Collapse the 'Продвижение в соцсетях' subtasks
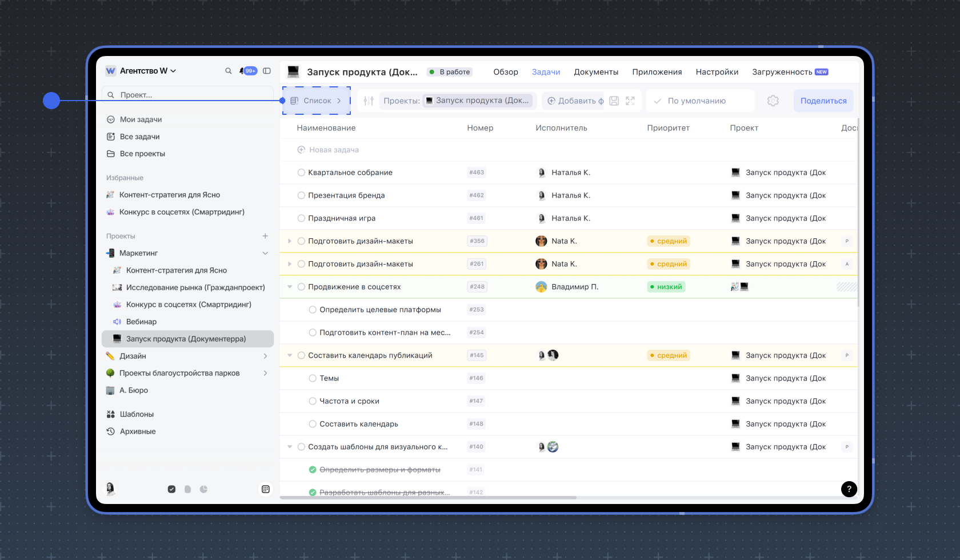960x560 pixels. [290, 287]
